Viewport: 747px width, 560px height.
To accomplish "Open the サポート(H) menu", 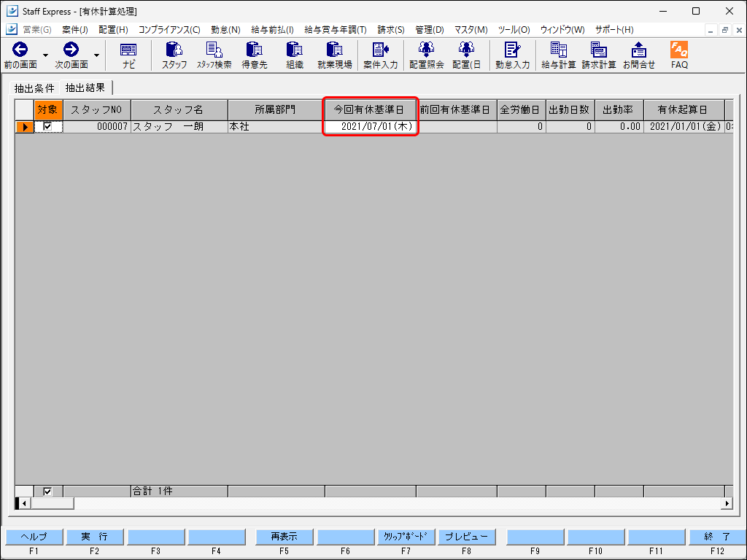I will (614, 29).
